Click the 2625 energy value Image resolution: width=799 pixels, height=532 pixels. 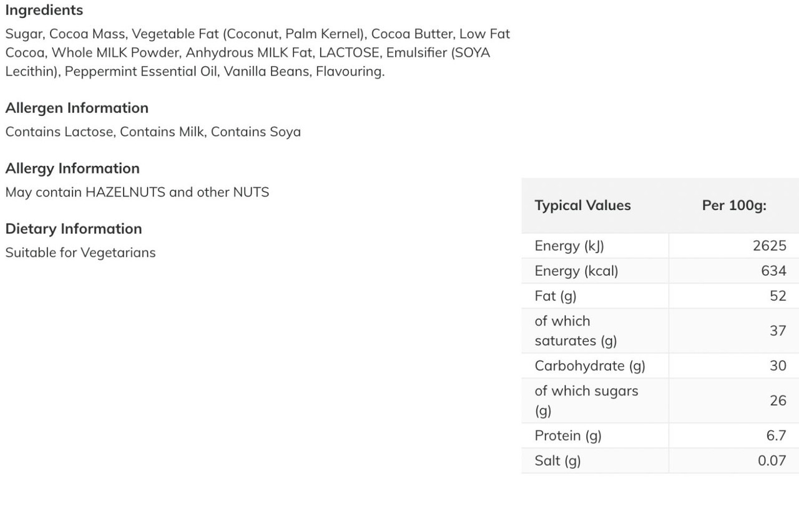coord(769,246)
